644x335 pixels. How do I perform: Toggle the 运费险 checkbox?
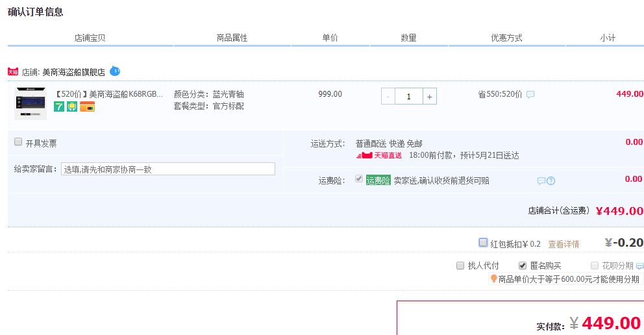[x=359, y=179]
